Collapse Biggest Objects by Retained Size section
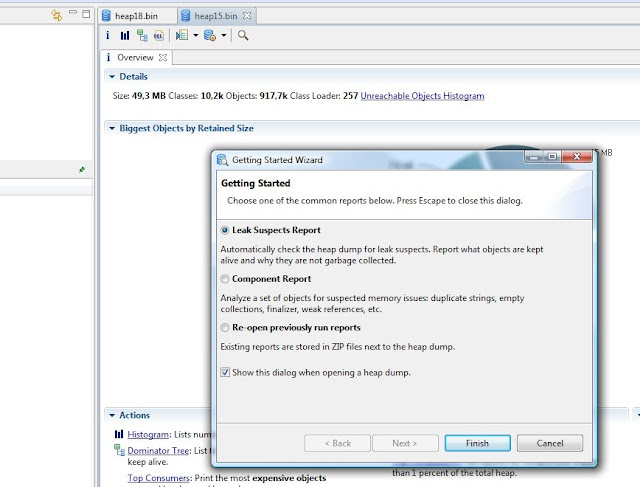This screenshot has width=640, height=487. click(x=112, y=128)
